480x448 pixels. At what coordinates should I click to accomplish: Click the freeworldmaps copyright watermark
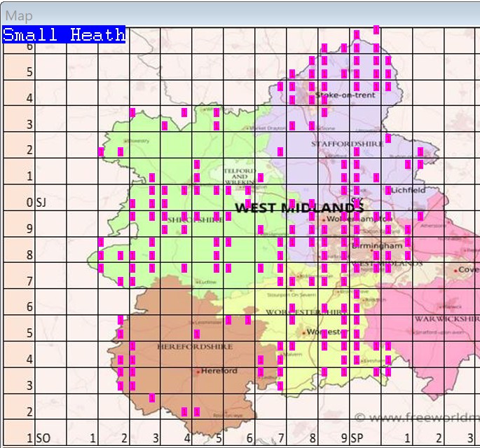pyautogui.click(x=416, y=418)
